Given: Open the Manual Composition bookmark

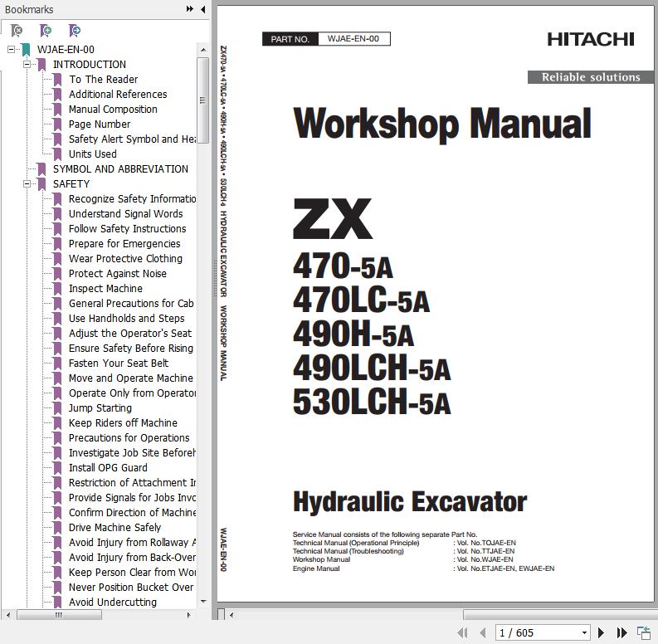Looking at the screenshot, I should click(113, 110).
